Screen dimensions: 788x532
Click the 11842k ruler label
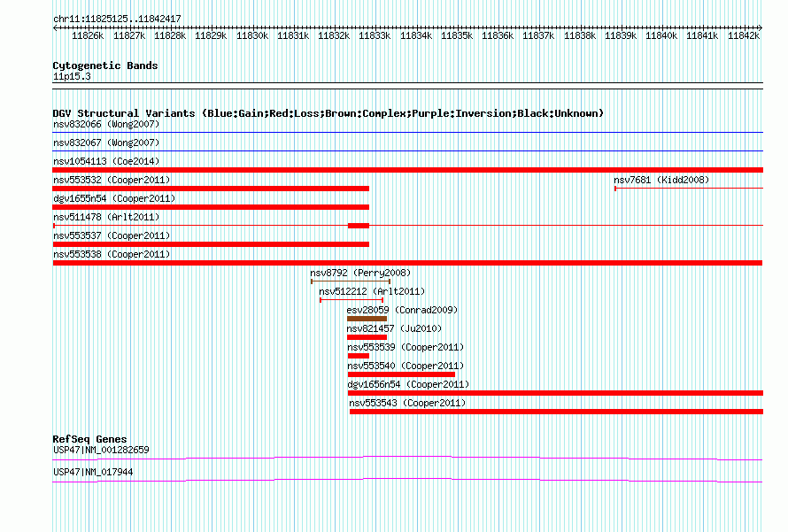(743, 35)
